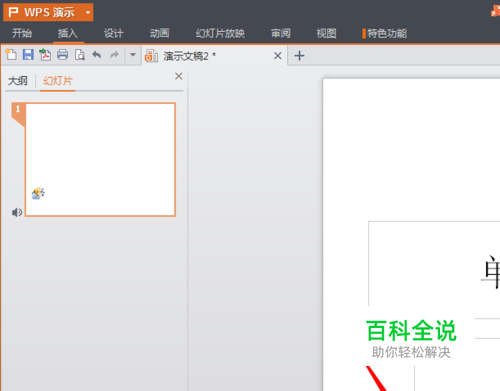Open the 审阅 ribbon tab

[280, 33]
